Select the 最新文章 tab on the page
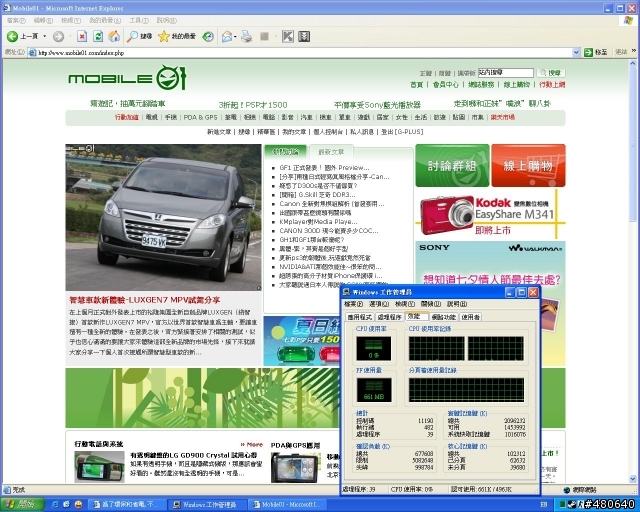Screen dimensions: 640x512 coord(331,152)
